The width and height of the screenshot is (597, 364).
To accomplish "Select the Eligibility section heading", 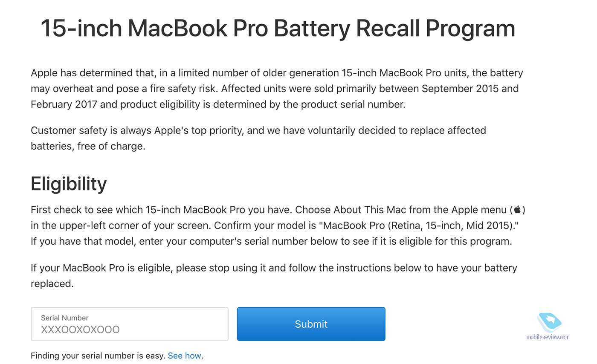I will [x=69, y=184].
